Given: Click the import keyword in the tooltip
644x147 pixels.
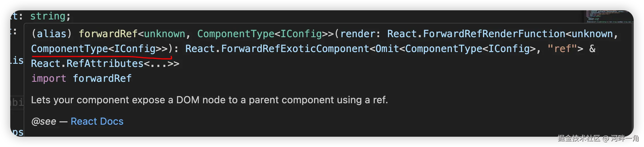Looking at the screenshot, I should point(49,79).
